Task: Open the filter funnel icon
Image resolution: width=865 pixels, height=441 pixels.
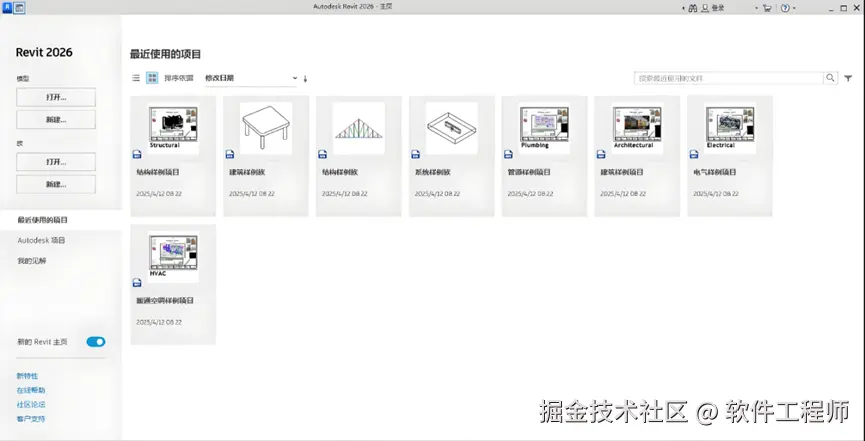Action: pos(848,78)
